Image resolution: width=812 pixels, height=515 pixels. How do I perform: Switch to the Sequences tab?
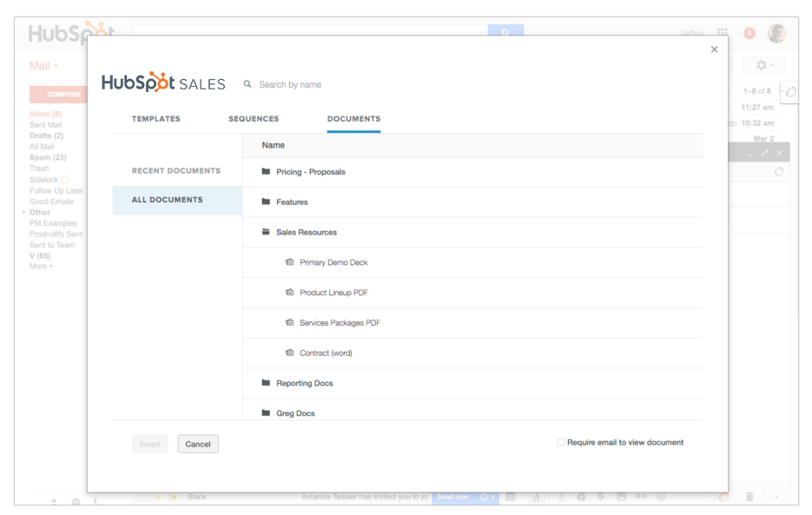click(x=254, y=119)
